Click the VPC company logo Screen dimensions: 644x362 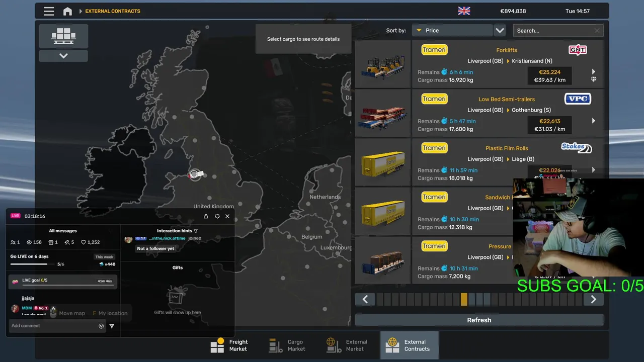(578, 99)
